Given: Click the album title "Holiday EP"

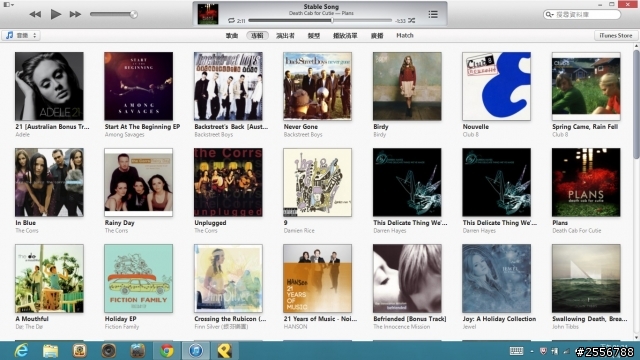Looking at the screenshot, I should [120, 319].
